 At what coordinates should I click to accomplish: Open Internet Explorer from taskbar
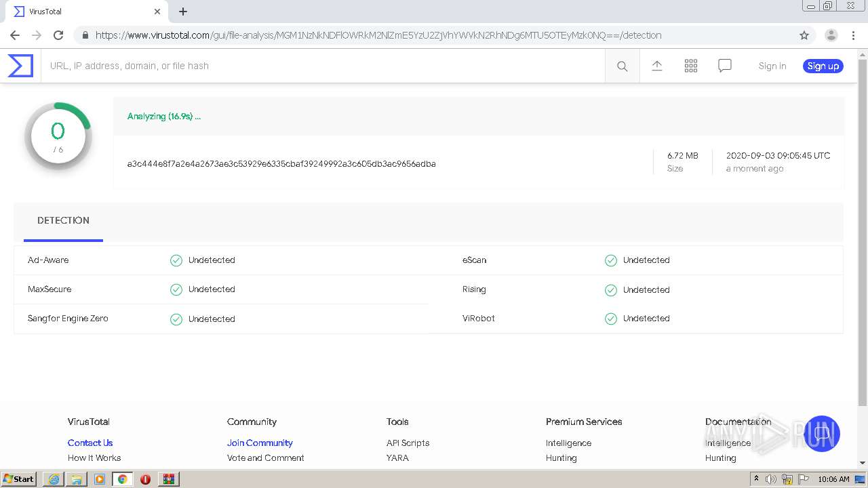(54, 479)
